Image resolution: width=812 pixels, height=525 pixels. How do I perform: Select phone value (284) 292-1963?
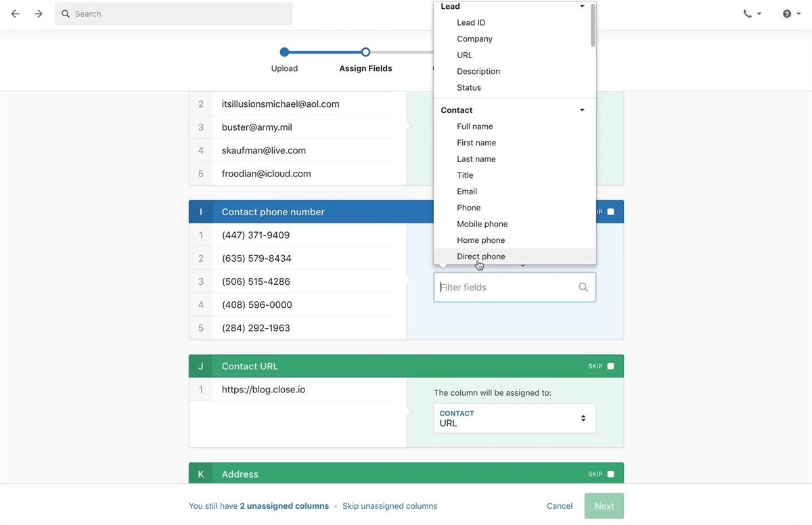[x=256, y=328]
